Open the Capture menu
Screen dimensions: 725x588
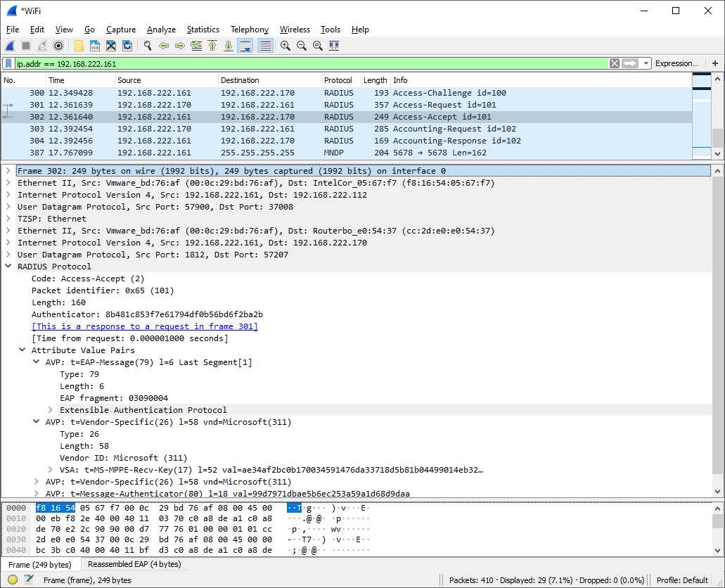[x=121, y=30]
